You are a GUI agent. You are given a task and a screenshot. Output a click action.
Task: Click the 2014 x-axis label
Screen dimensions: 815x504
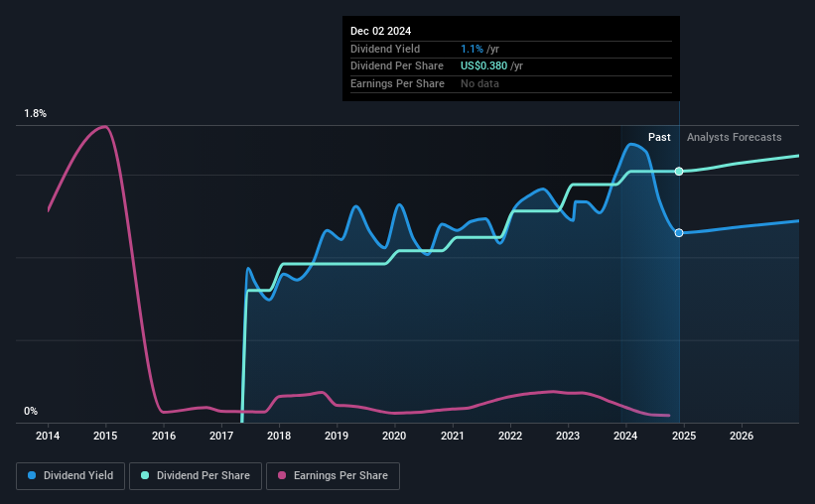(48, 436)
